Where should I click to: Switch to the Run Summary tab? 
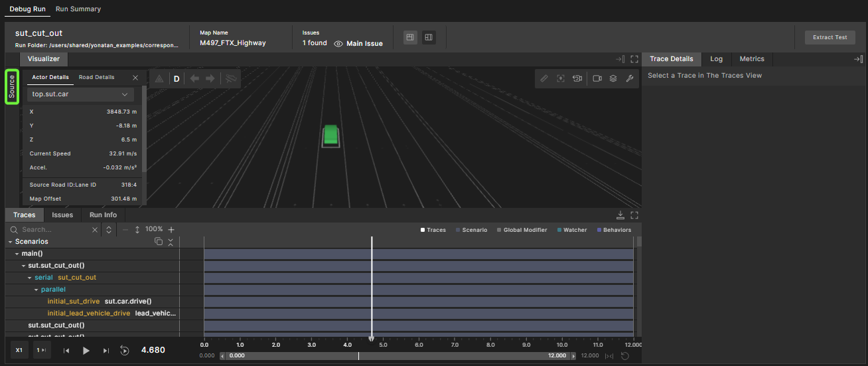(x=78, y=9)
